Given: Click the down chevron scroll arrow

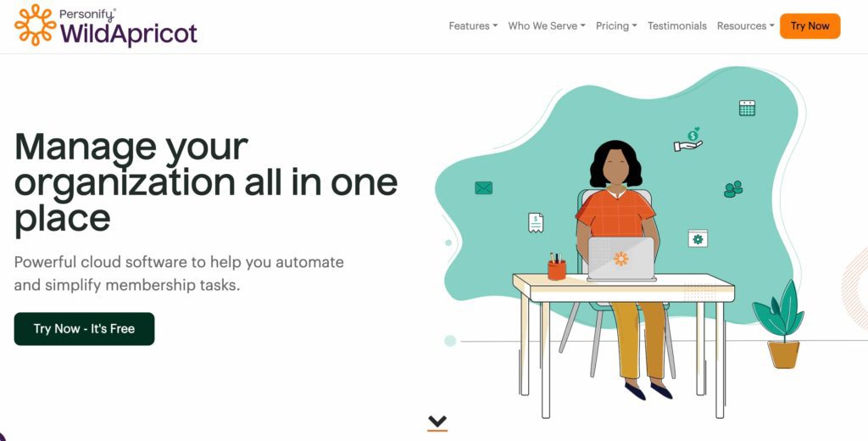Looking at the screenshot, I should point(437,422).
